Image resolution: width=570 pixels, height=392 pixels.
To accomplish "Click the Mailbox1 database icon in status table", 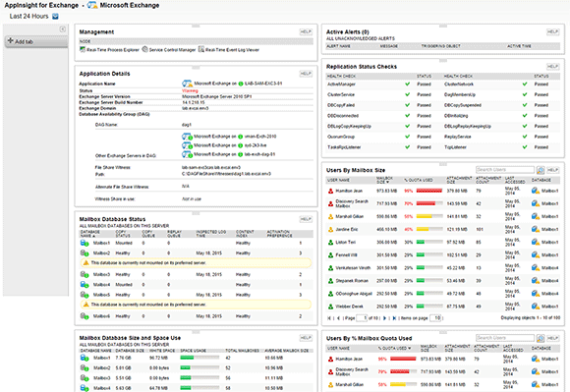I will [85, 243].
